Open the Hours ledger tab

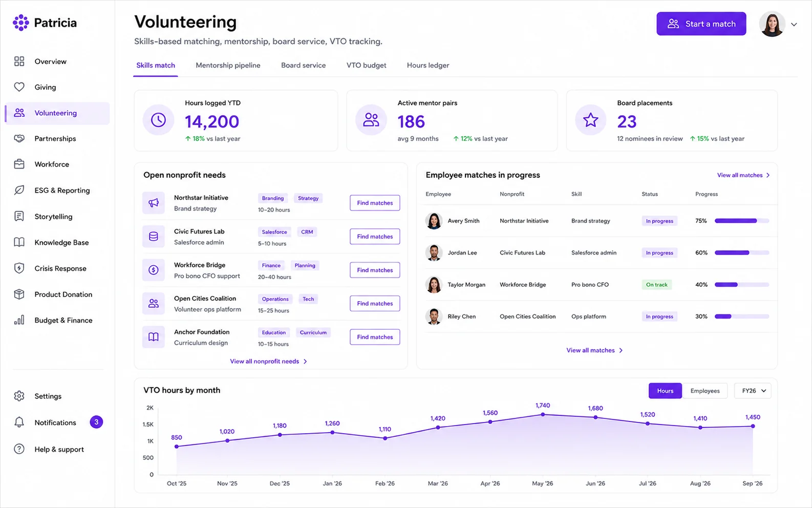pyautogui.click(x=428, y=66)
